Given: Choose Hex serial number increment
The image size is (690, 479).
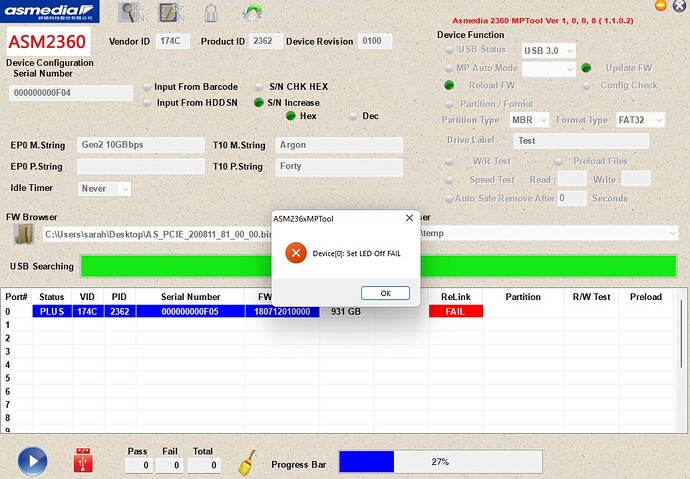Looking at the screenshot, I should point(290,116).
